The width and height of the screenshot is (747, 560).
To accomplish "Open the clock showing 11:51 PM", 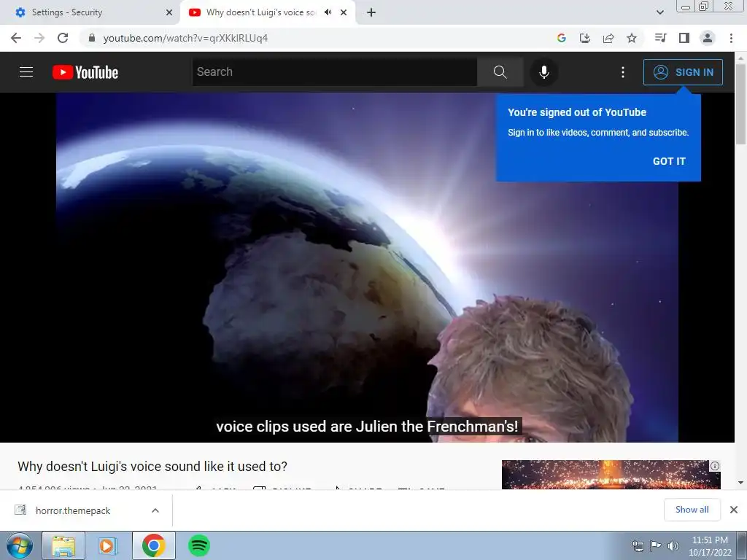I will [710, 546].
